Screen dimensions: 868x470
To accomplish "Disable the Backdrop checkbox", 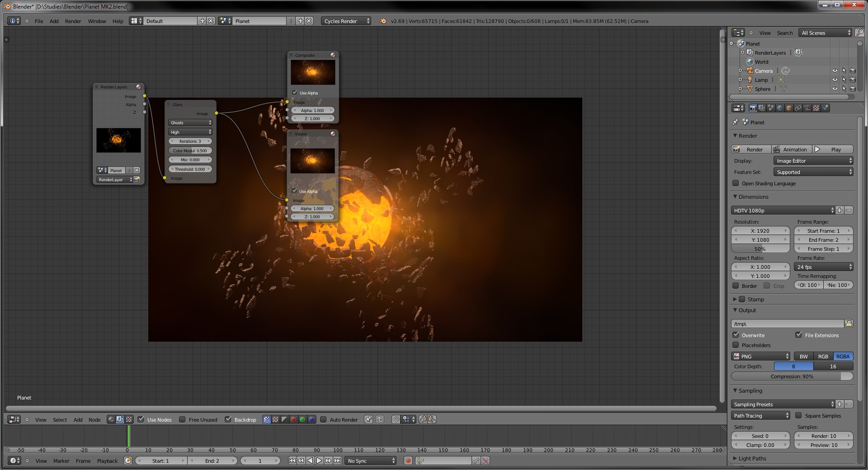I will 228,419.
